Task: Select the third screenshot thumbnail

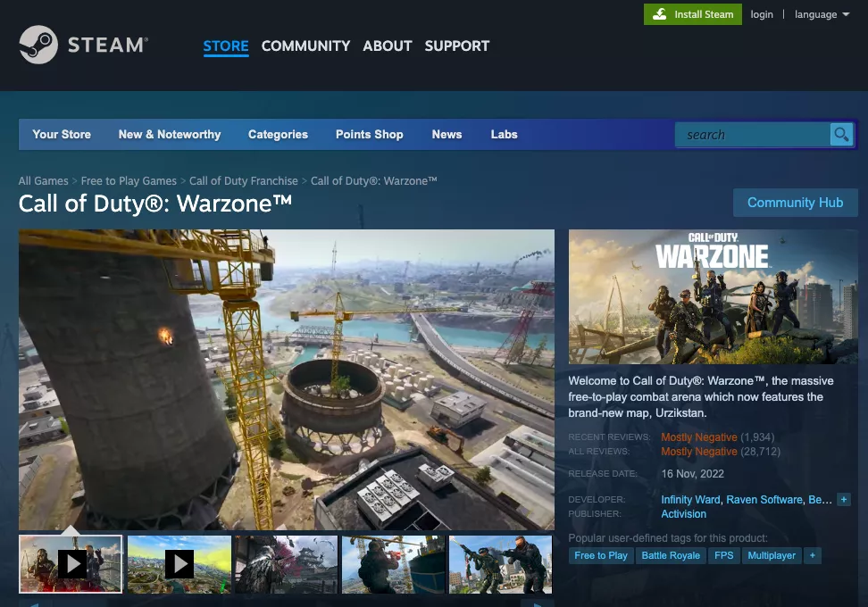Action: pyautogui.click(x=286, y=564)
